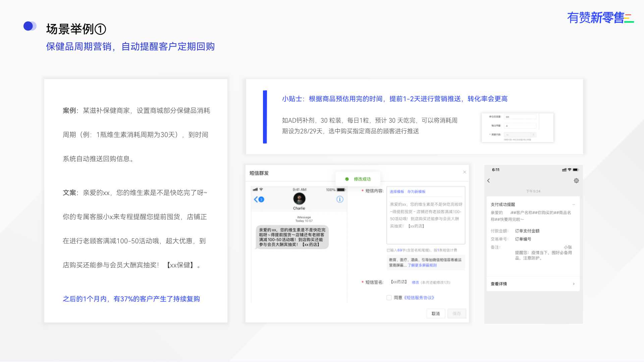Click the '下午5:24' timestamp
Viewport: 644px width, 362px height.
coord(533,191)
